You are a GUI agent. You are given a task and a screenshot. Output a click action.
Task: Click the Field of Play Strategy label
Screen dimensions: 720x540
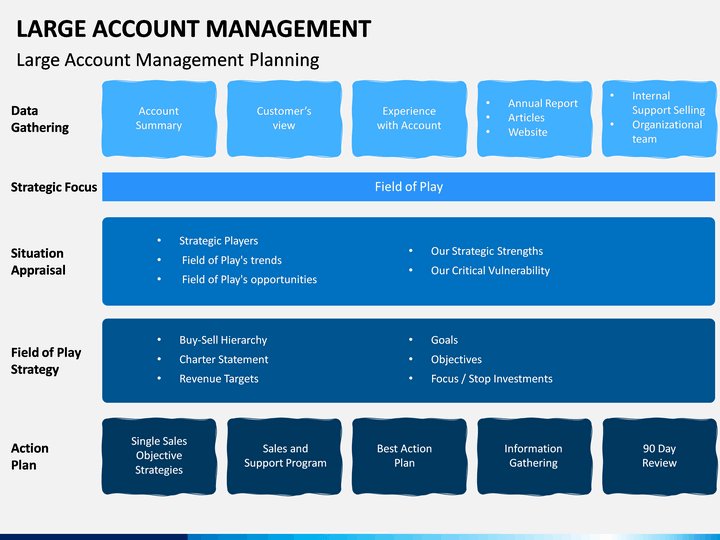pos(46,361)
